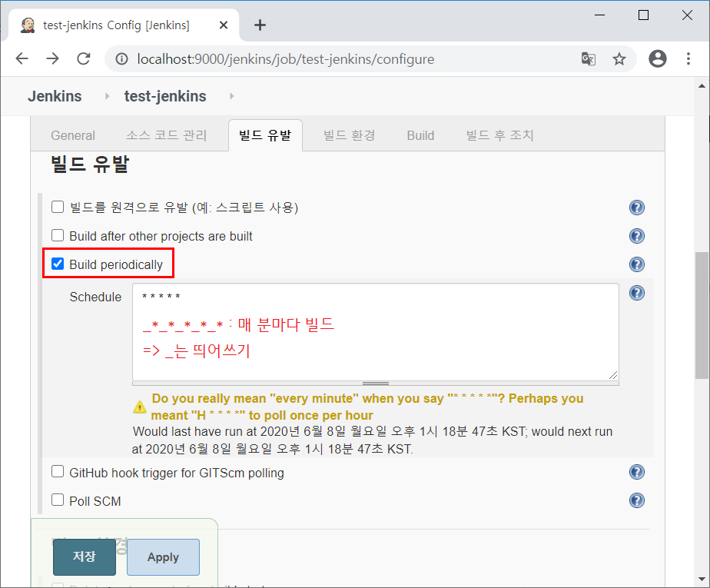Click the Jenkins butler favicon on tab
Screen dimensions: 710x588
pos(28,25)
